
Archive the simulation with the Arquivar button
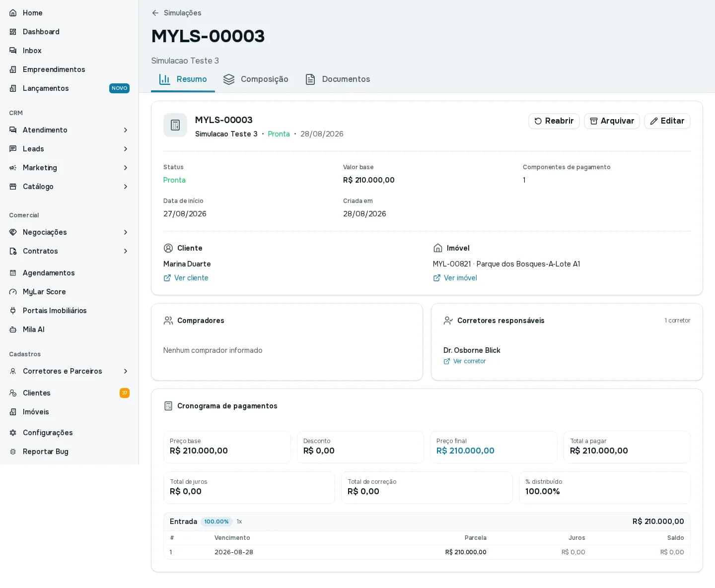[612, 121]
